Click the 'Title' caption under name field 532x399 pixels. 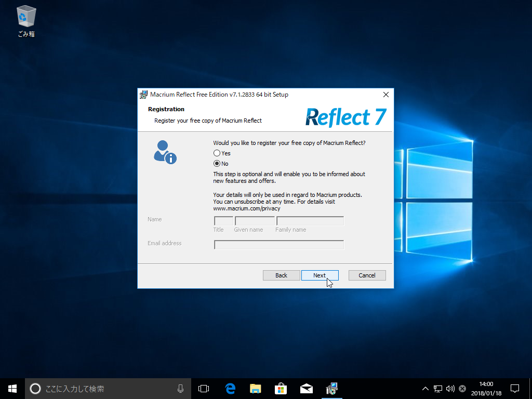pos(219,230)
